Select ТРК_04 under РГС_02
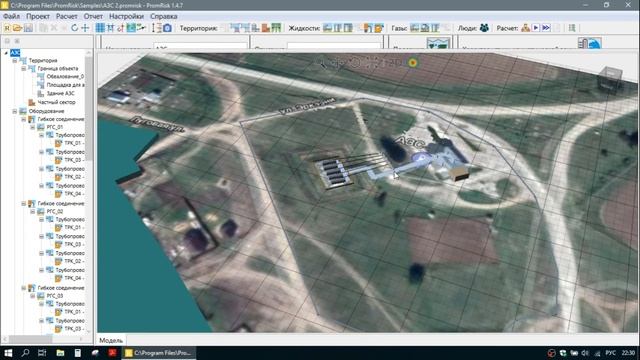 coord(74,278)
